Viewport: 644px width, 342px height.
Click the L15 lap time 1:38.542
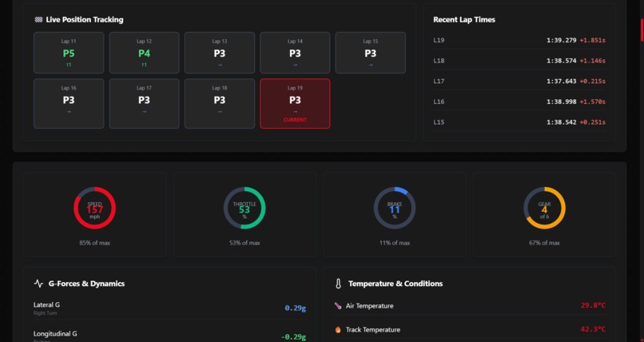[x=562, y=122]
